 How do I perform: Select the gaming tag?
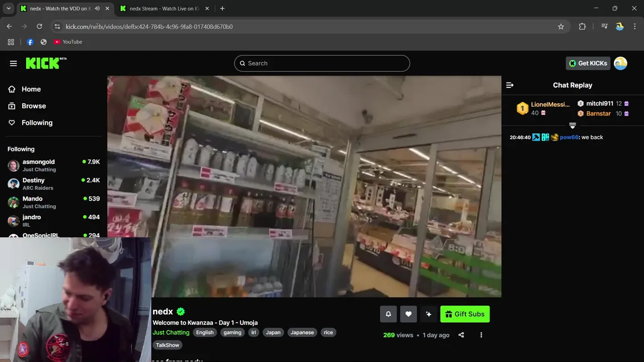pyautogui.click(x=232, y=332)
